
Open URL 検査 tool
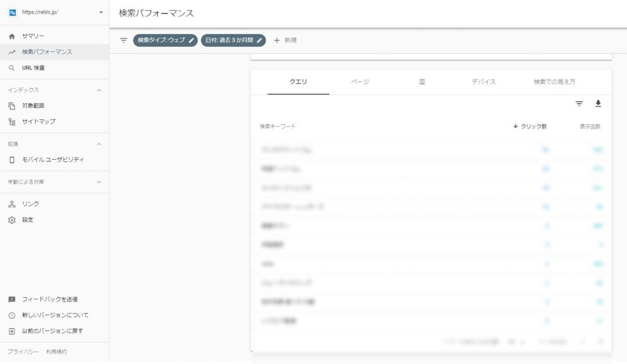[33, 68]
